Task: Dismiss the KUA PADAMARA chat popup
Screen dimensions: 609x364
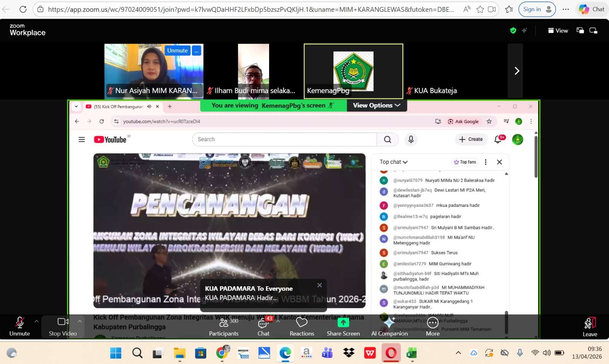Action: click(320, 285)
